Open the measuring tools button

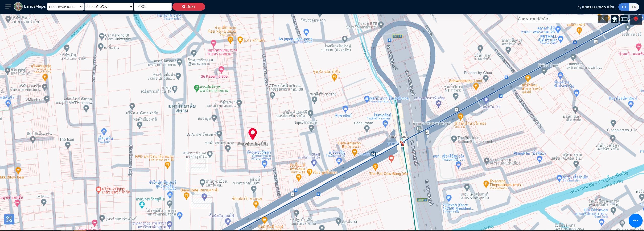click(x=9, y=219)
